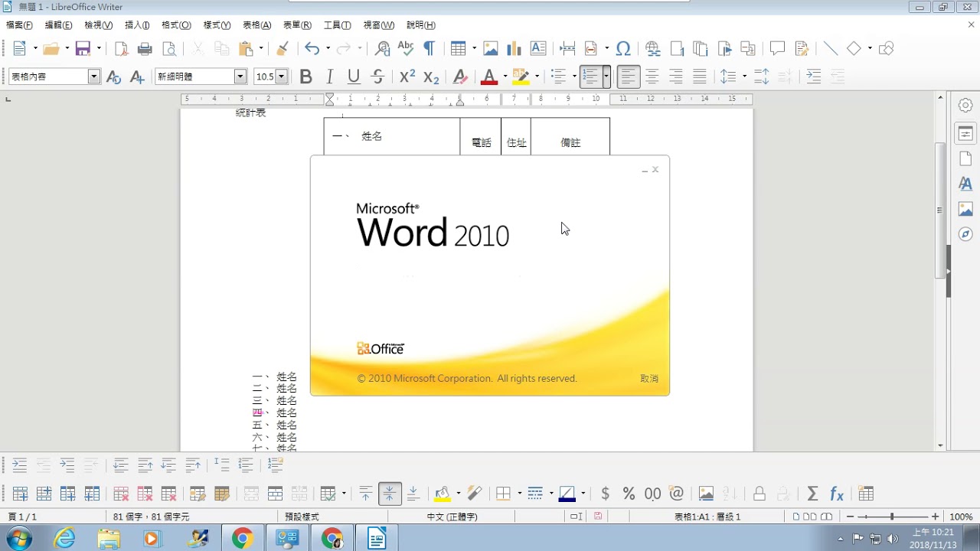Open the 編輯(E) menu
The height and width of the screenshot is (551, 980).
coord(58,25)
